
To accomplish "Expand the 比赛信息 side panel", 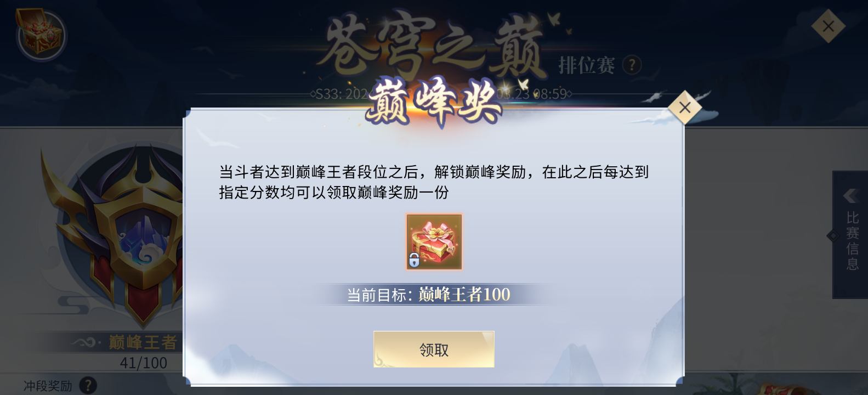I will point(850,235).
